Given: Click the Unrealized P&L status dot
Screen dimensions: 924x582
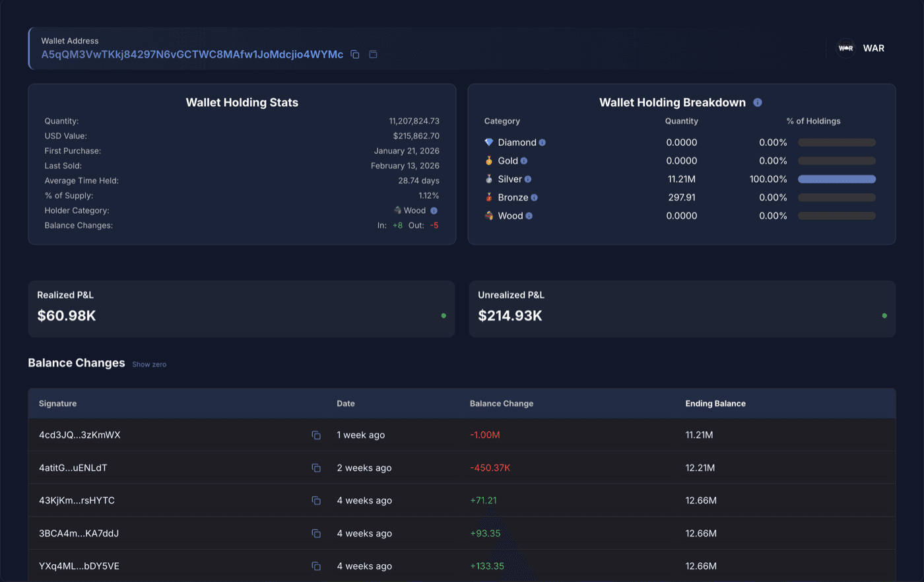Looking at the screenshot, I should [884, 315].
